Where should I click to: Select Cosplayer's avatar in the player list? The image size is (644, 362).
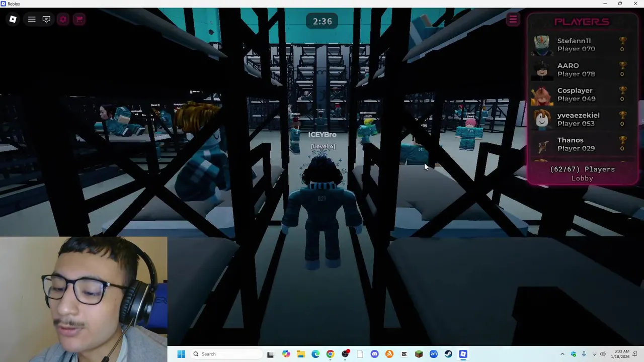coord(541,95)
